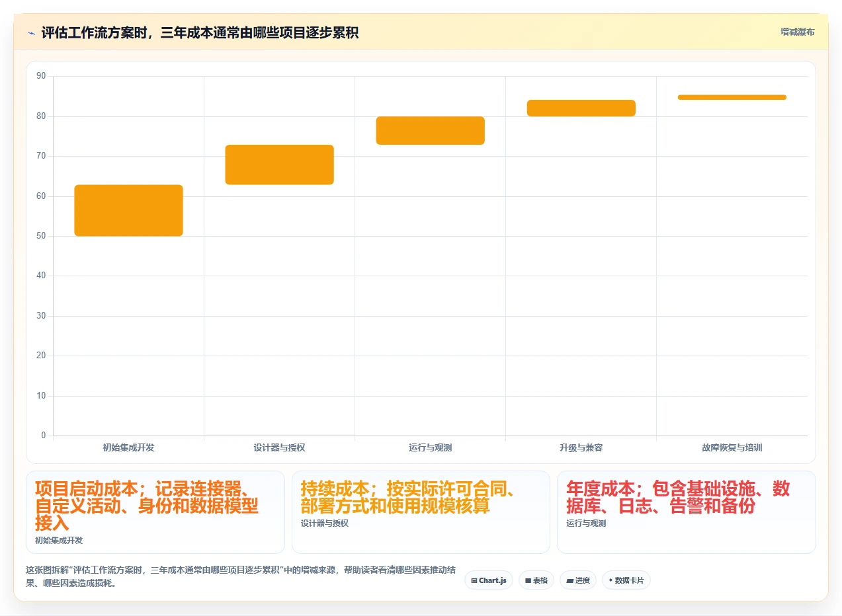Screen dimensions: 842x616
Task: Click 设计器与授权 caption in second card
Action: coord(324,523)
